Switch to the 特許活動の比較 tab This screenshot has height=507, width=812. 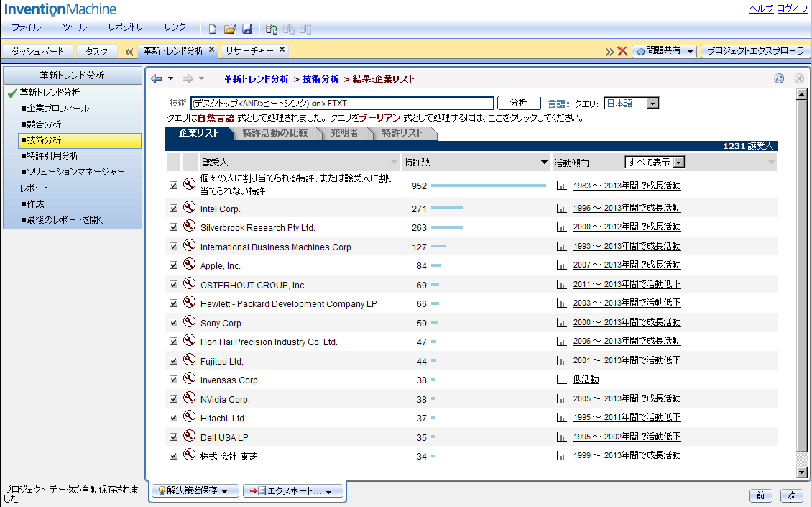(275, 133)
